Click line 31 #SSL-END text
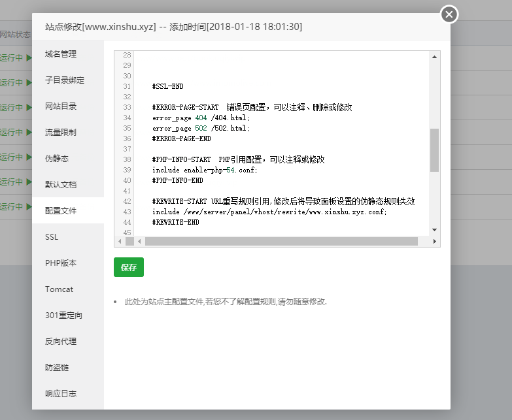 pos(168,86)
